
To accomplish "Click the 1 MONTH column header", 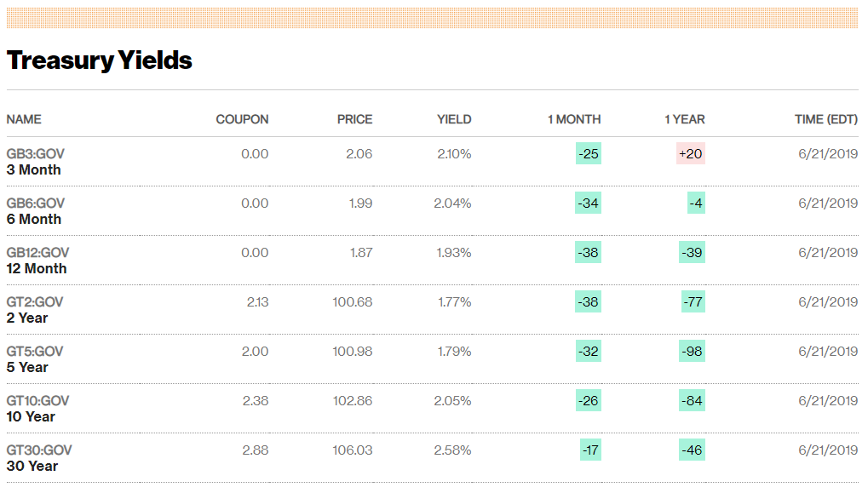I will (x=573, y=119).
